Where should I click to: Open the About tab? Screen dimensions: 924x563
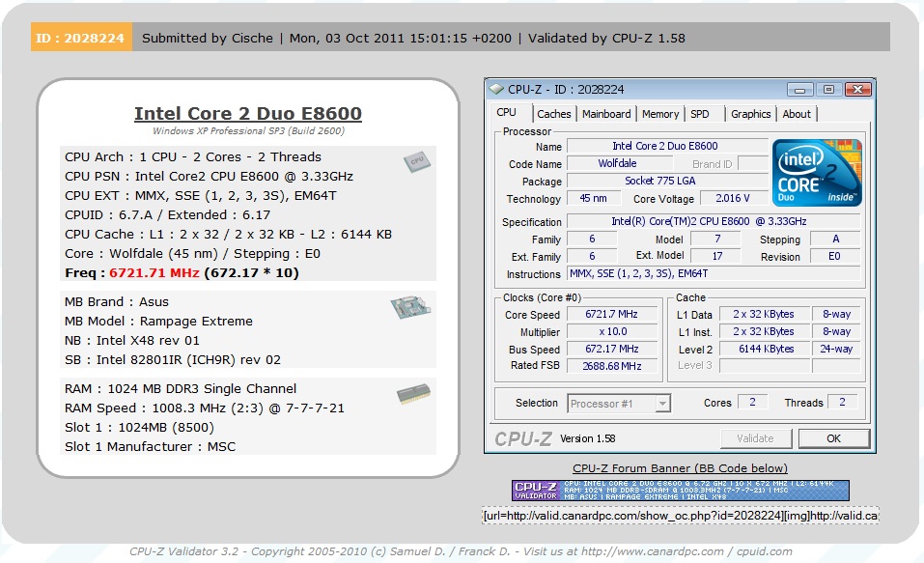[797, 114]
